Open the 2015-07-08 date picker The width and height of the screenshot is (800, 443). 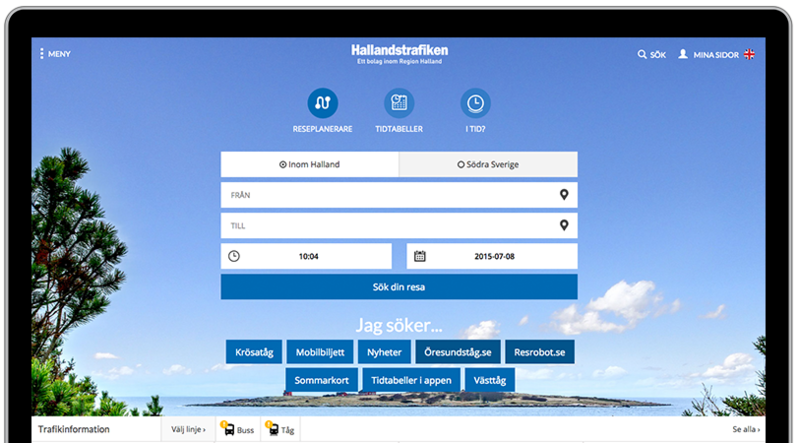pyautogui.click(x=492, y=256)
